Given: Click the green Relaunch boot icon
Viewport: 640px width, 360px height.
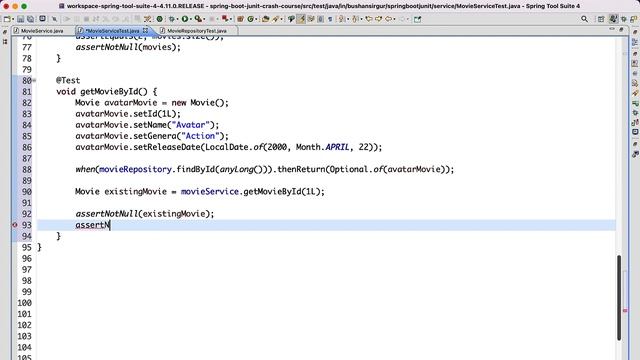Looking at the screenshot, I should tap(160, 19).
